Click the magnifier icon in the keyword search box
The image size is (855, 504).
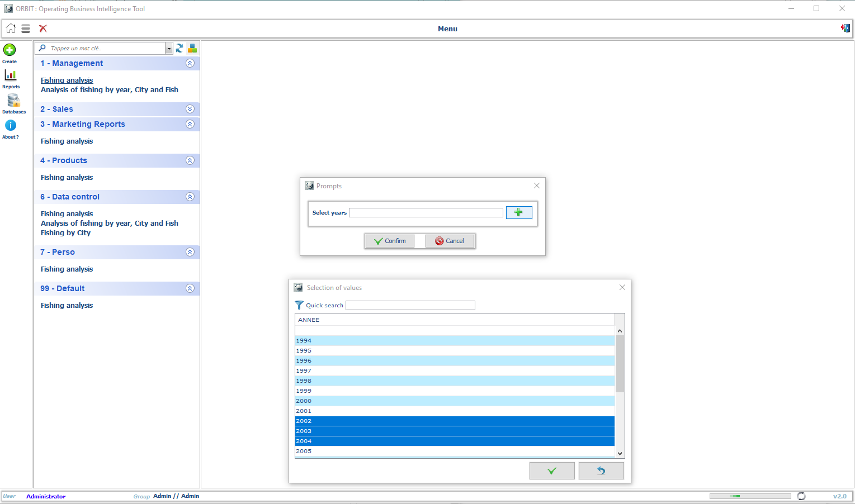pyautogui.click(x=42, y=48)
